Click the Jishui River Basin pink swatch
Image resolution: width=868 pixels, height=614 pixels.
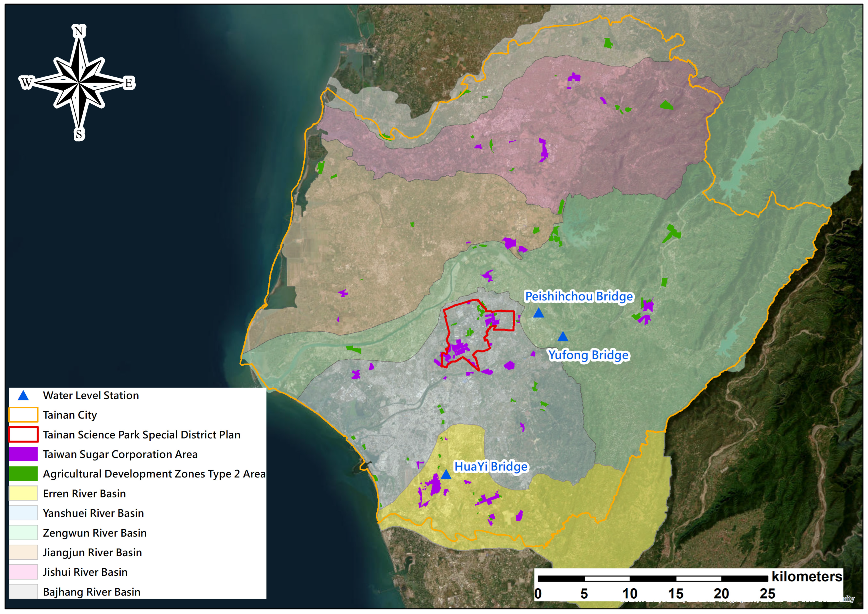pos(23,572)
